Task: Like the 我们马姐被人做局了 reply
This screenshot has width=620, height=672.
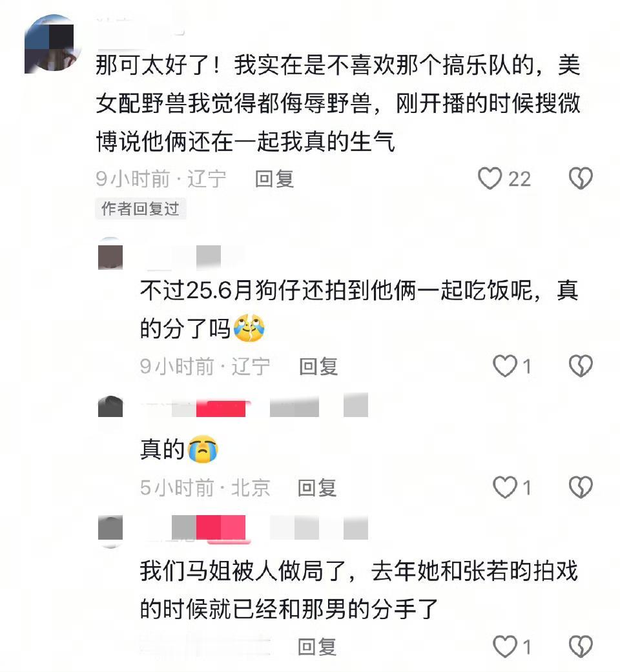Action: (504, 646)
